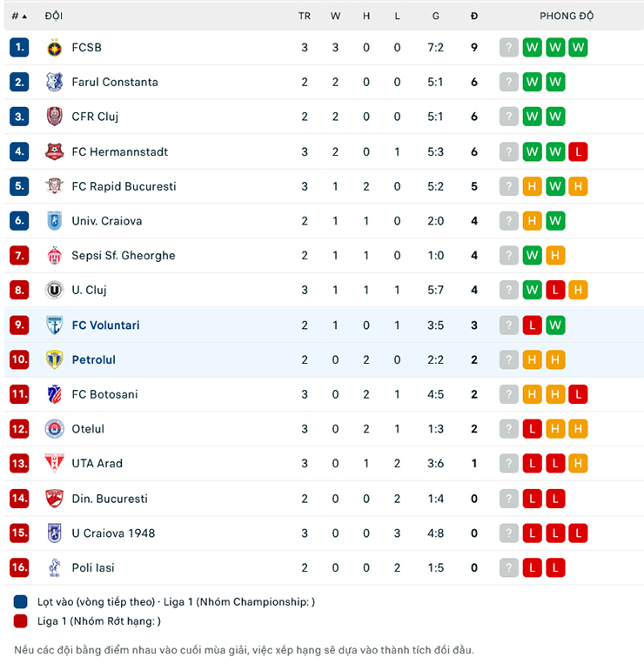644x664 pixels.
Task: Click FCSB's gray question mark form badge
Action: point(509,47)
